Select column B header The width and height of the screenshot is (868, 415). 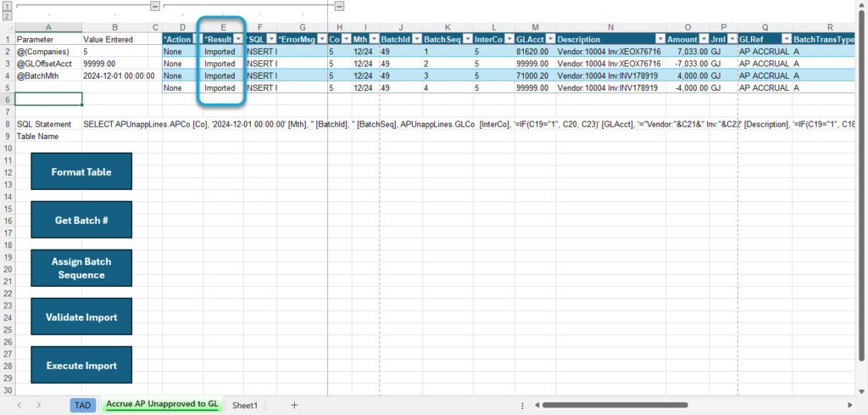[x=114, y=27]
